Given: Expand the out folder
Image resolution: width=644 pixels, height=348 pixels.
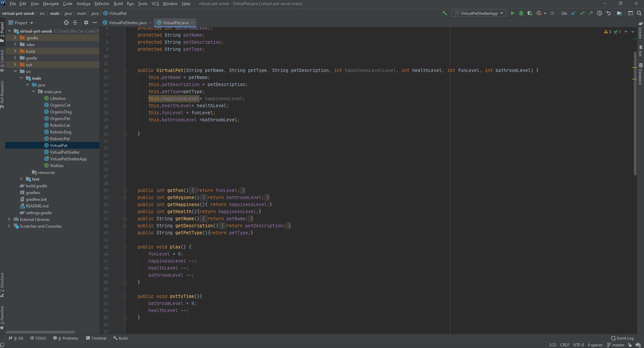Looking at the screenshot, I should [x=15, y=65].
